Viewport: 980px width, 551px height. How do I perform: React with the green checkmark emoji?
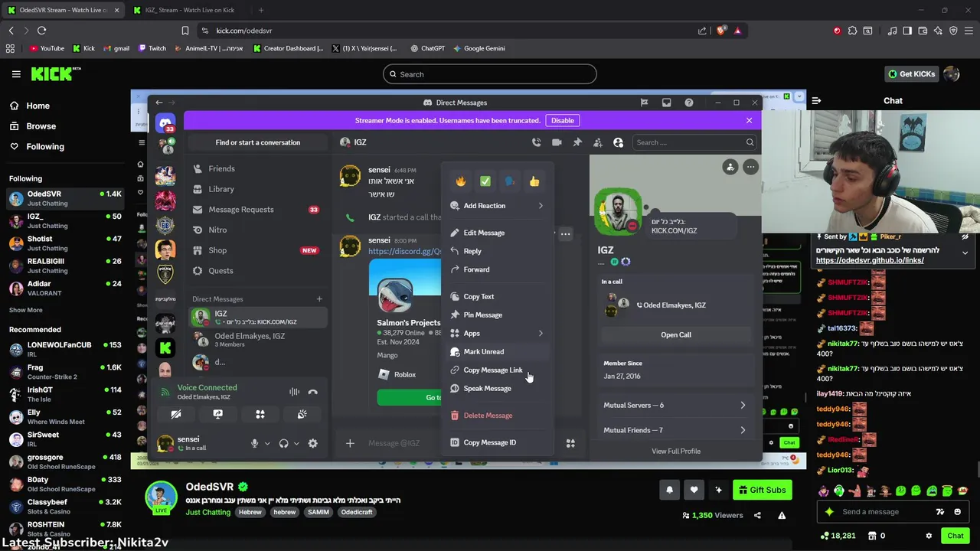tap(485, 181)
